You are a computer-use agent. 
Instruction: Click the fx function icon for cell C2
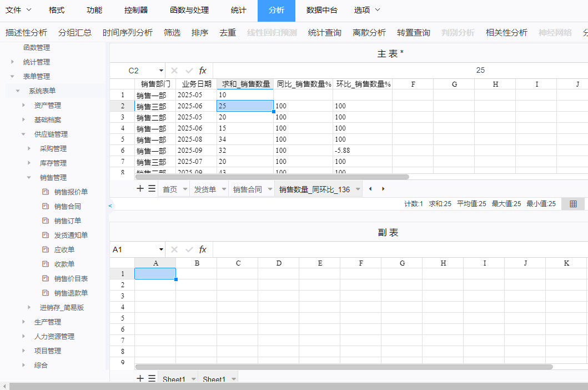point(203,71)
